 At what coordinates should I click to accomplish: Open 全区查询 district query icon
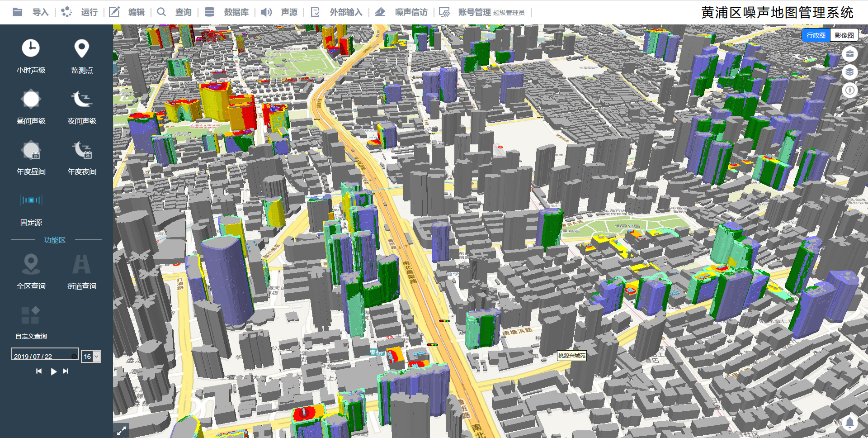[31, 264]
